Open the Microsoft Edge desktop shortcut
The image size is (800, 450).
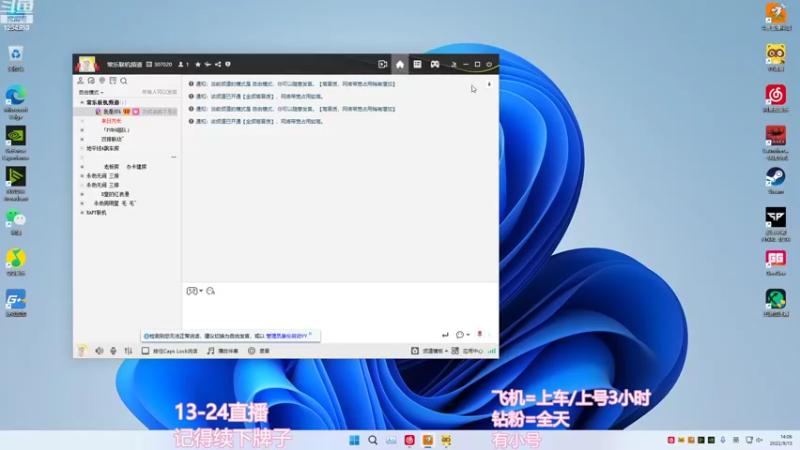[x=16, y=103]
